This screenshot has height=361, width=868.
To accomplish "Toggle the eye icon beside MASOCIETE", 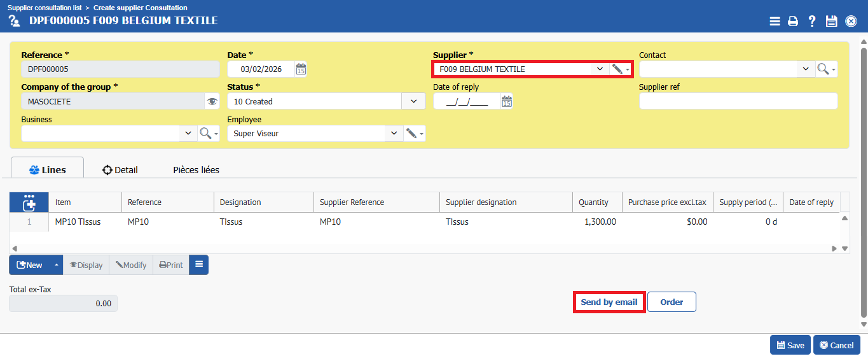I will (212, 101).
